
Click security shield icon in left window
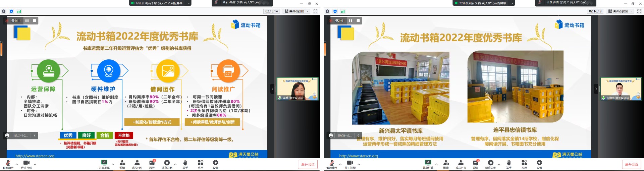click(x=11, y=11)
